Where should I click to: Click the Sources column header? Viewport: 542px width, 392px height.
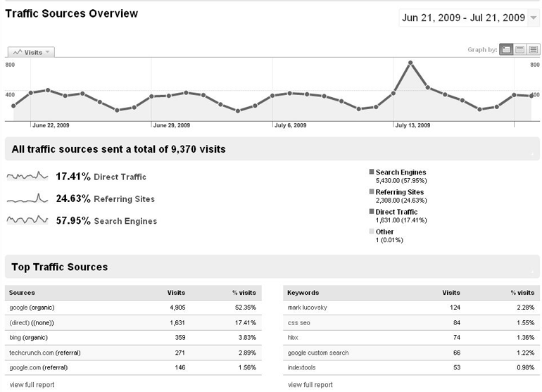click(22, 293)
